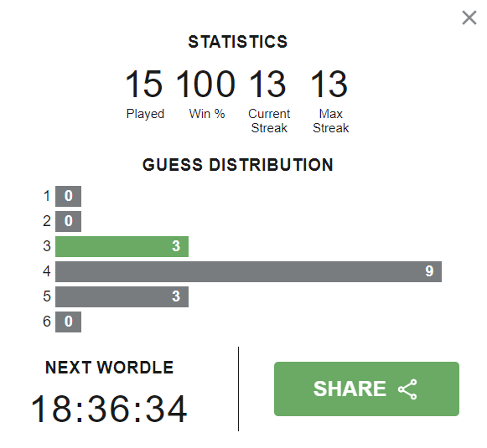Select the green bar for 3 guesses
Image resolution: width=487 pixels, height=448 pixels.
click(x=122, y=246)
